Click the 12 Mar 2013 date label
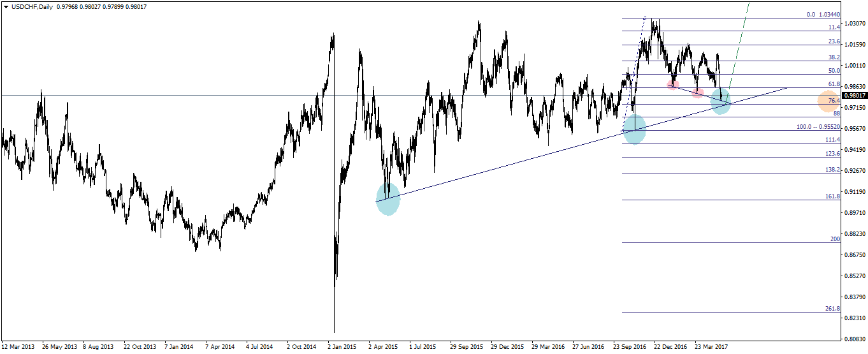 (x=18, y=347)
